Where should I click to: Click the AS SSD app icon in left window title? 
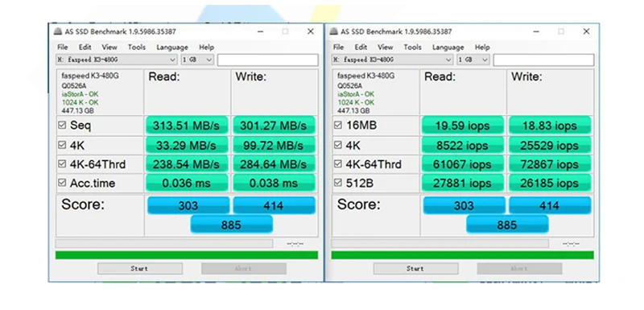(x=58, y=32)
